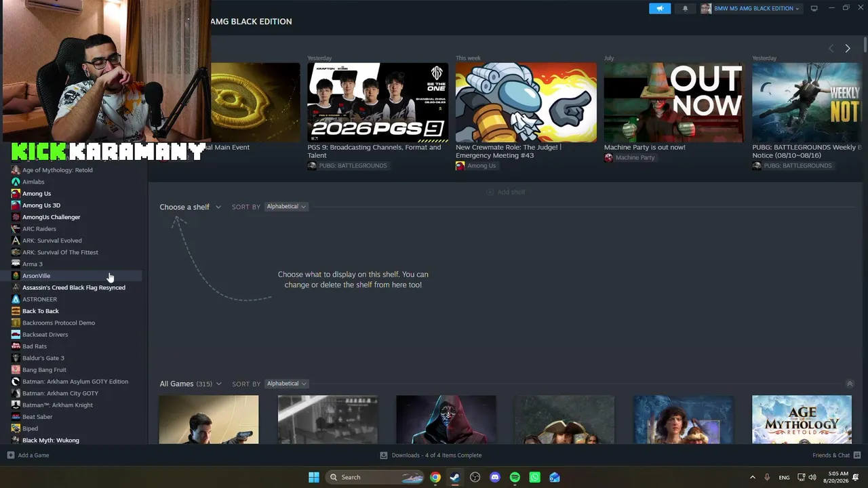868x488 pixels.
Task: Go to PUBG: BATTLEGROUNDS under PGS 9 news
Action: (x=347, y=166)
